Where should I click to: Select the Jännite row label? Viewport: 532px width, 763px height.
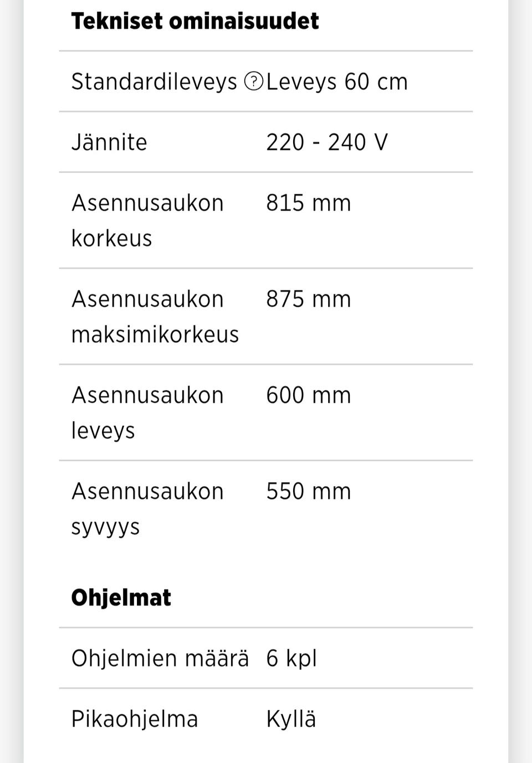click(x=109, y=142)
